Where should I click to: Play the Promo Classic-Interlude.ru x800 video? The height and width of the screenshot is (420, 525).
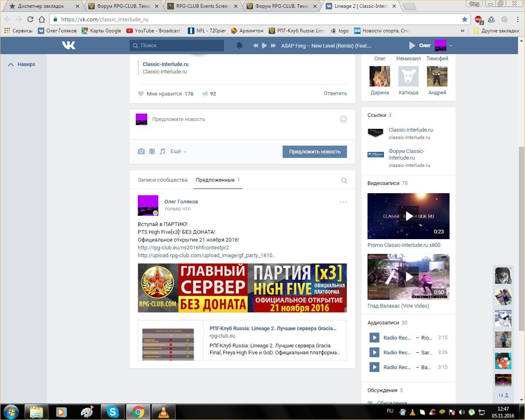409,216
